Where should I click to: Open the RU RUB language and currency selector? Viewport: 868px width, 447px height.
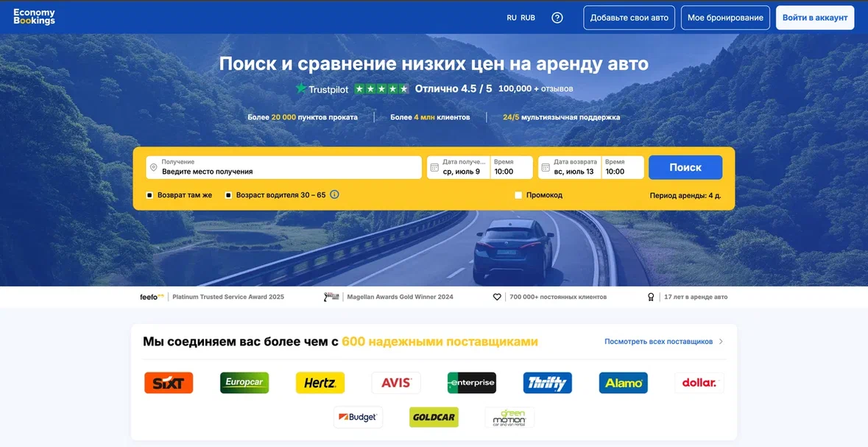click(x=521, y=18)
